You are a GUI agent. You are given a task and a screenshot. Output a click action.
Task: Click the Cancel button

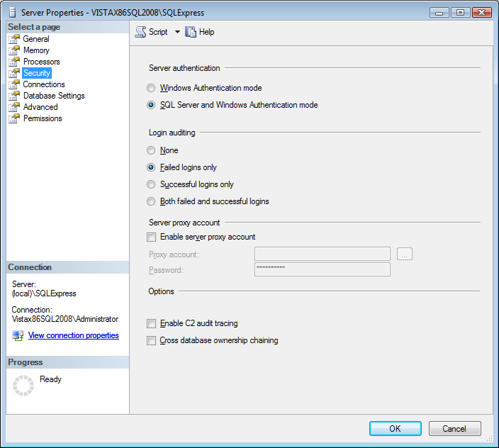coord(455,429)
